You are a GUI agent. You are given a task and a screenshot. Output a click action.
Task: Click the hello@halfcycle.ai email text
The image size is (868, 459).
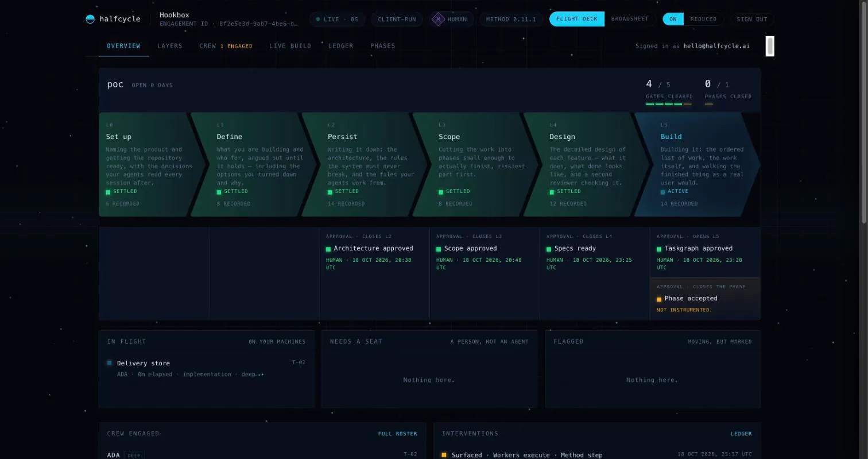(x=716, y=46)
